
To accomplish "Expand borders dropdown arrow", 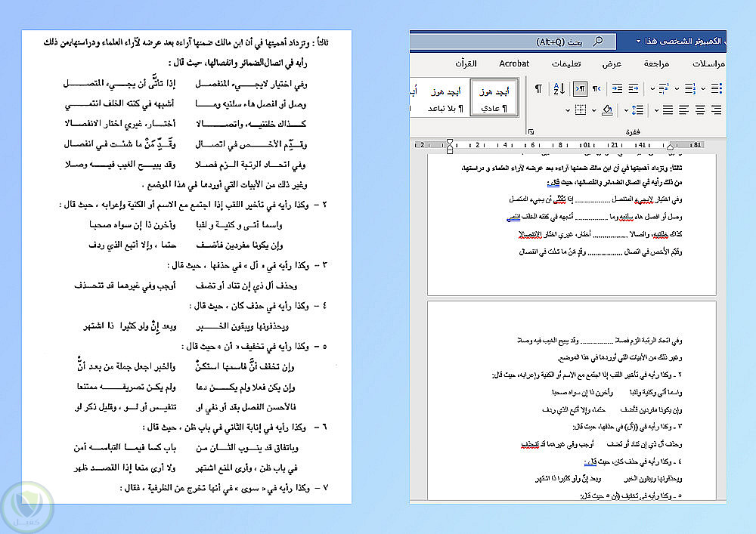I will [568, 111].
